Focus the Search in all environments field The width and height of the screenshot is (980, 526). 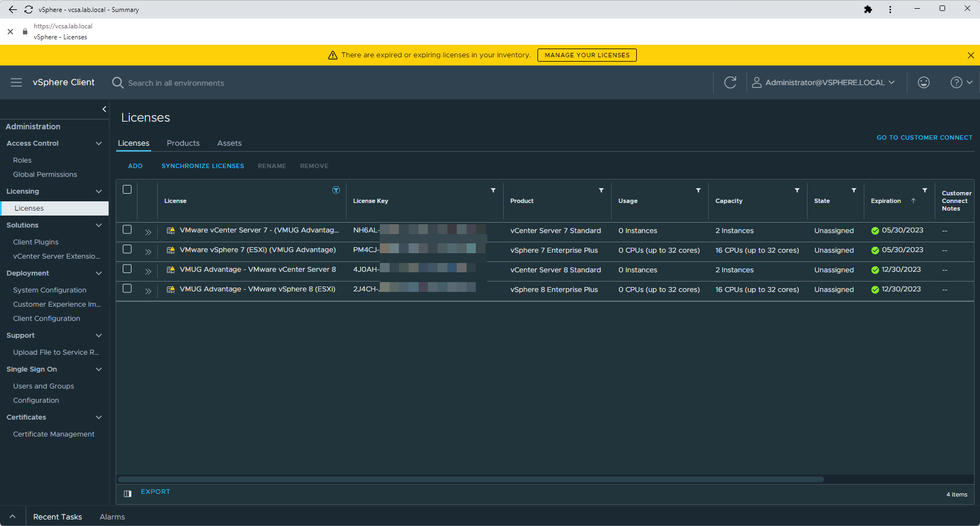(176, 83)
